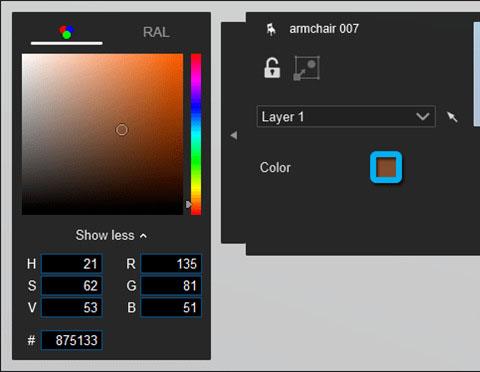
Task: Click the armchair object icon
Action: pos(271,29)
